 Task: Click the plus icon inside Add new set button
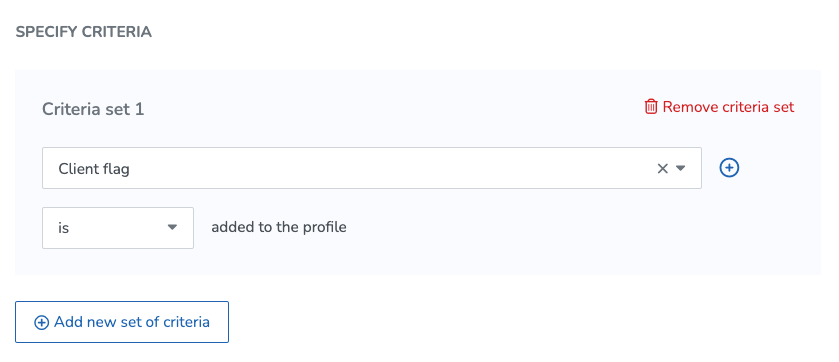tap(41, 322)
